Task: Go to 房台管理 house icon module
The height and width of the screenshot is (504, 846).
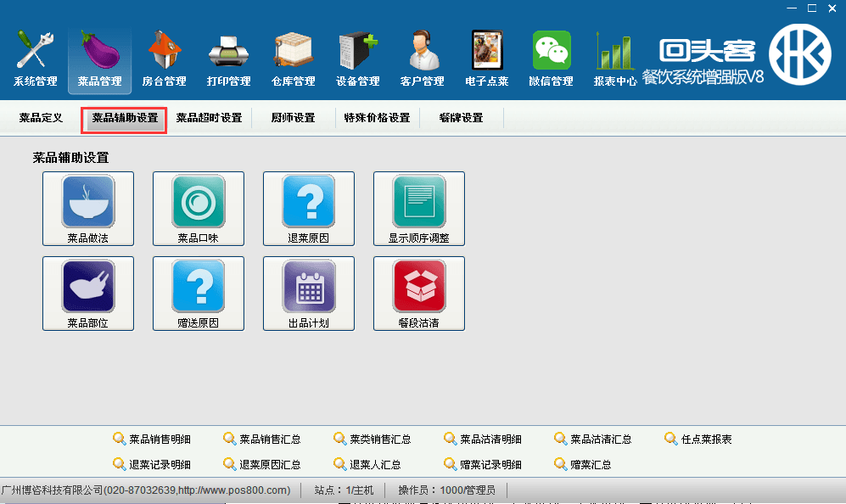Action: coord(164,59)
